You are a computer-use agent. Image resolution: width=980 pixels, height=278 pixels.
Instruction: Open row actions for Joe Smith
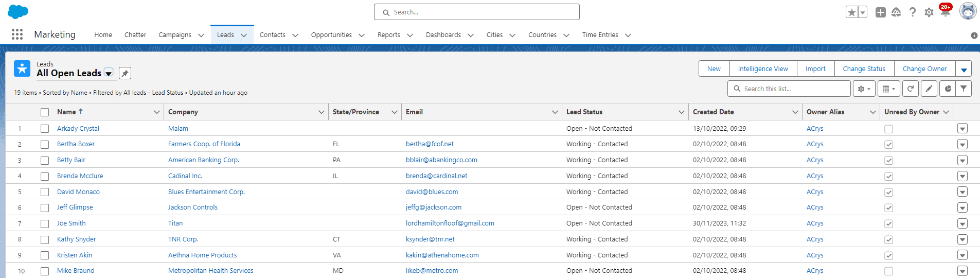[x=963, y=224]
